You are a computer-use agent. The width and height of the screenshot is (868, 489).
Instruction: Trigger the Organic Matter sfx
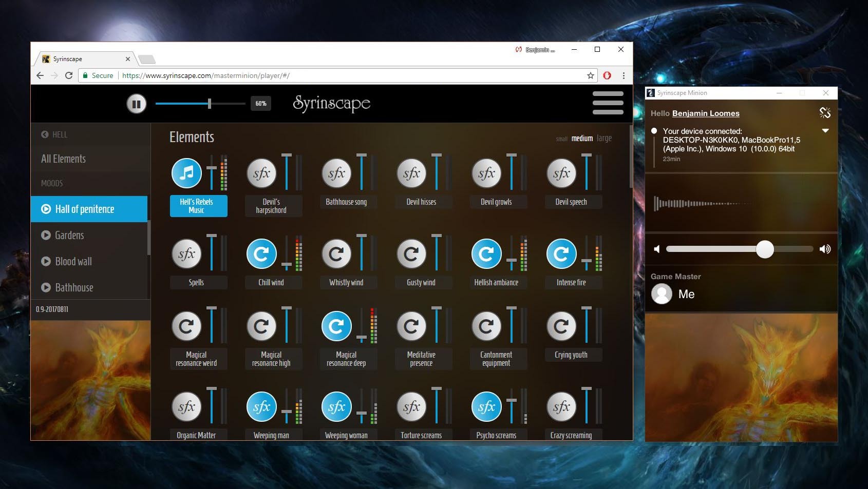(186, 406)
